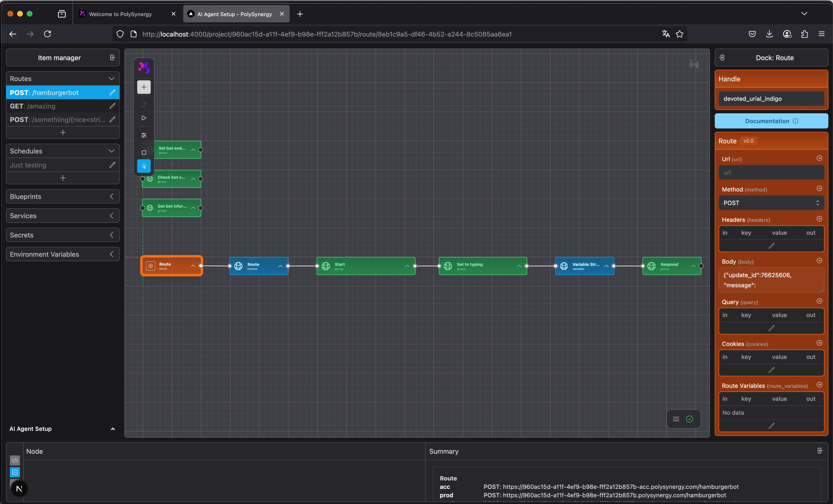The width and height of the screenshot is (833, 504).
Task: Edit Headers with the pencil icon
Action: [x=771, y=246]
